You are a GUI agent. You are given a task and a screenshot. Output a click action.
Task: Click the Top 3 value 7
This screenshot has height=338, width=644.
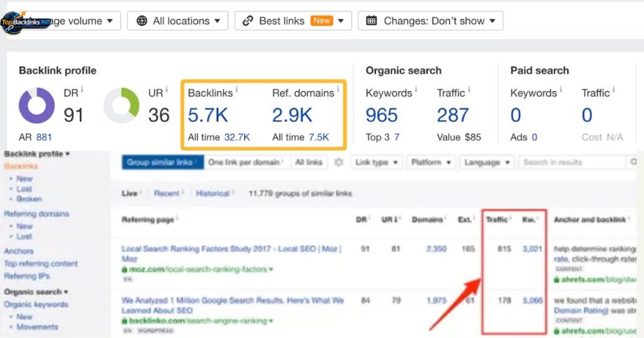click(x=397, y=138)
